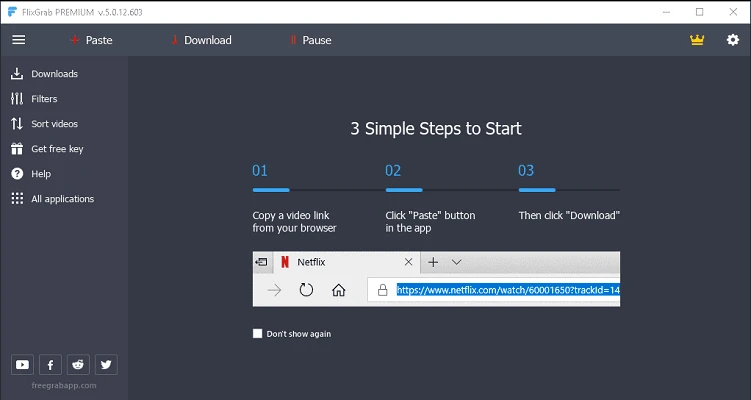Open the Downloads sidebar item
751x400 pixels.
click(54, 74)
